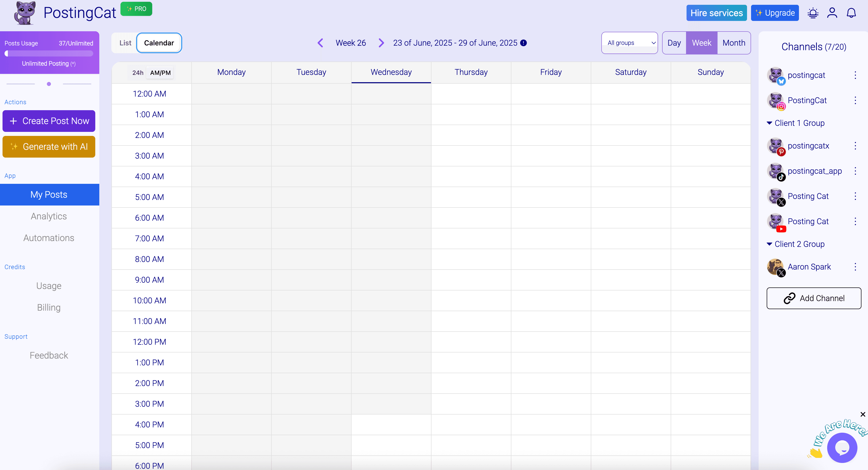The height and width of the screenshot is (470, 868).
Task: Open options menu for postingcat Bluesky channel
Action: coord(855,75)
